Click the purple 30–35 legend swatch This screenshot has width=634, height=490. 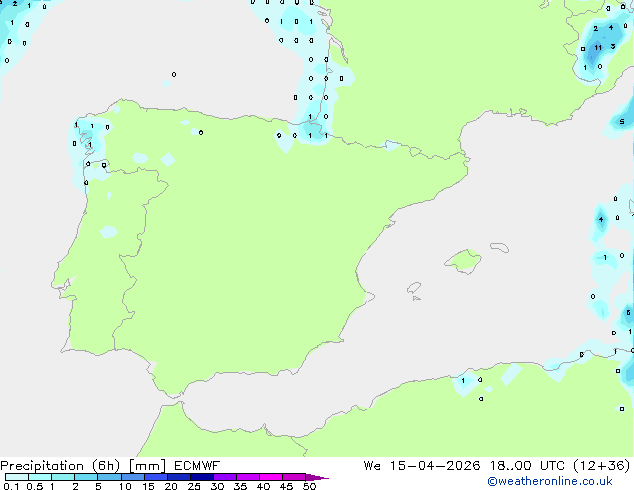coord(225,477)
